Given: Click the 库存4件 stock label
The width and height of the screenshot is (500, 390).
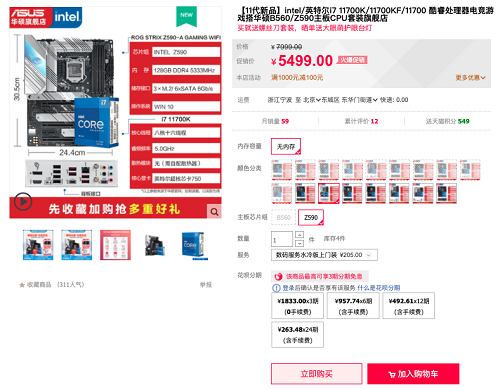Looking at the screenshot, I should [x=334, y=239].
